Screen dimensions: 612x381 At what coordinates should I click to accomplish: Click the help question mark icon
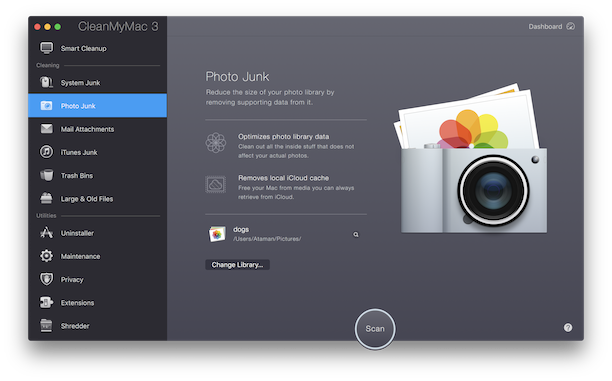coord(568,328)
